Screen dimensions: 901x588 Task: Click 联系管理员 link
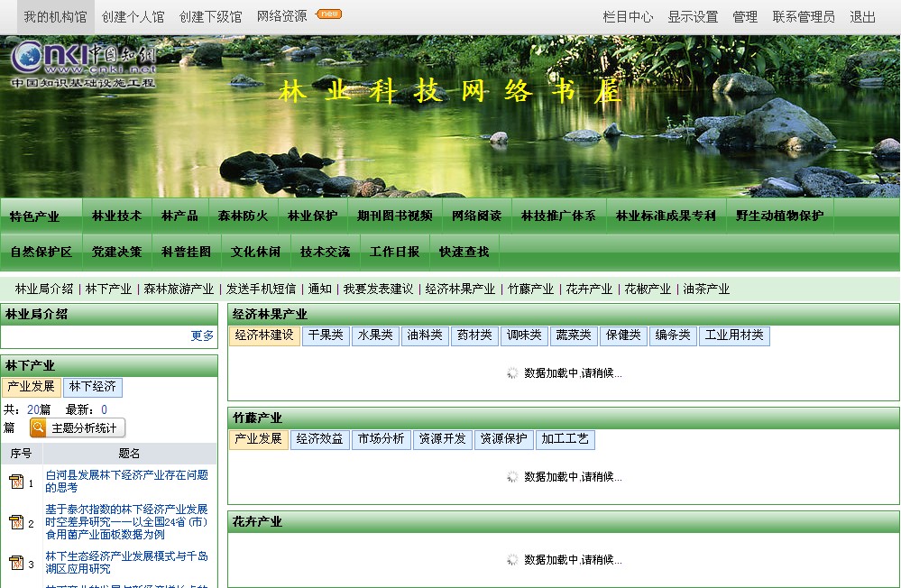pos(804,16)
